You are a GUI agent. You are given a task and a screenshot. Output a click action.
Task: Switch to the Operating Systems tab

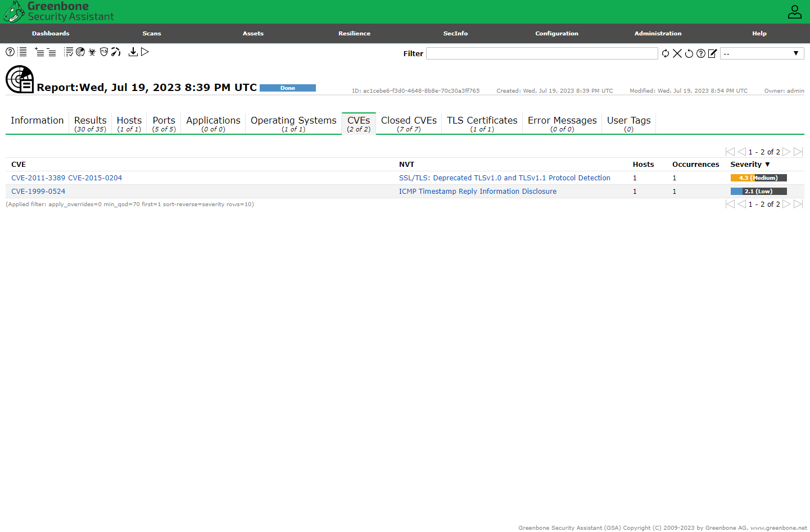pyautogui.click(x=293, y=124)
